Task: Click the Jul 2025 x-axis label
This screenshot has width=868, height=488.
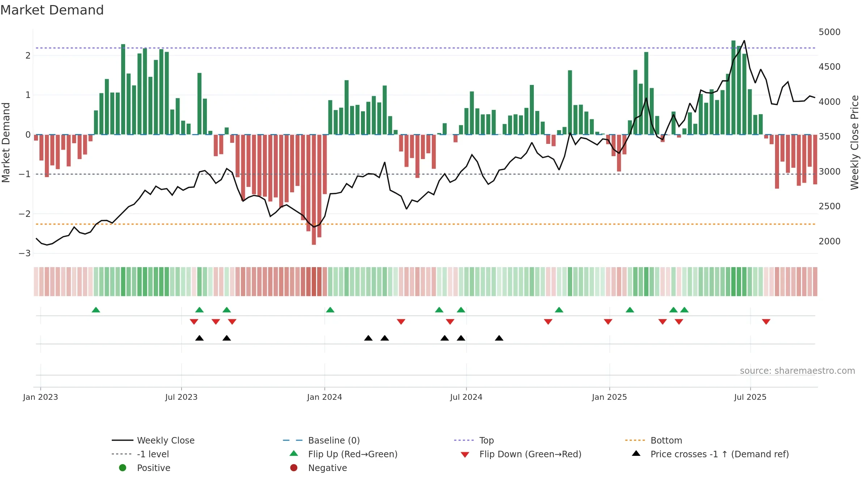Action: click(750, 397)
